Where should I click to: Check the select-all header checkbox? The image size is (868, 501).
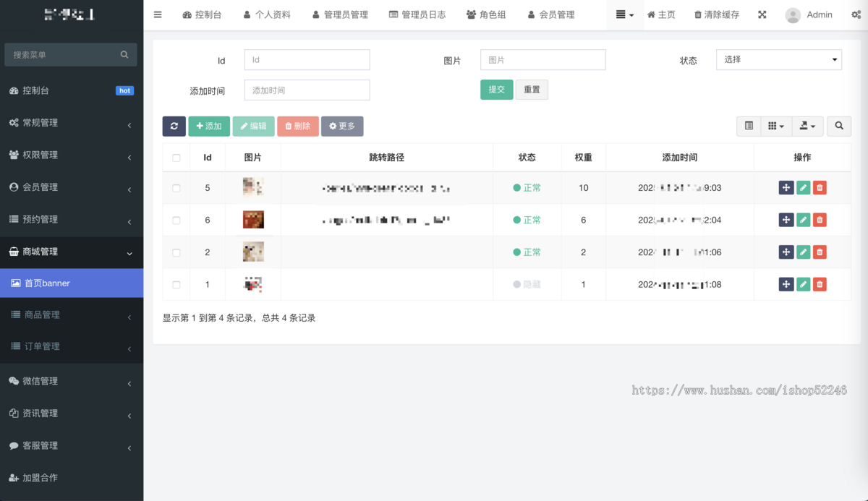(x=176, y=158)
